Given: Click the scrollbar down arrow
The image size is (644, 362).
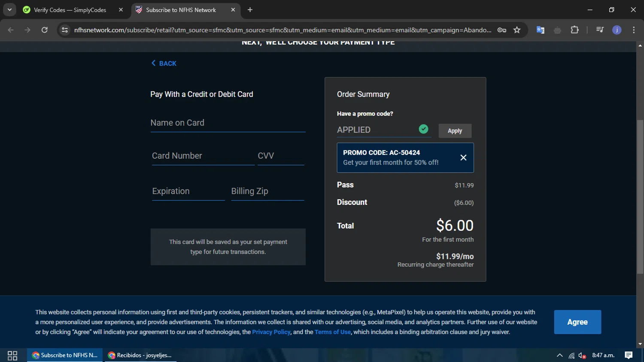Looking at the screenshot, I should point(640,344).
